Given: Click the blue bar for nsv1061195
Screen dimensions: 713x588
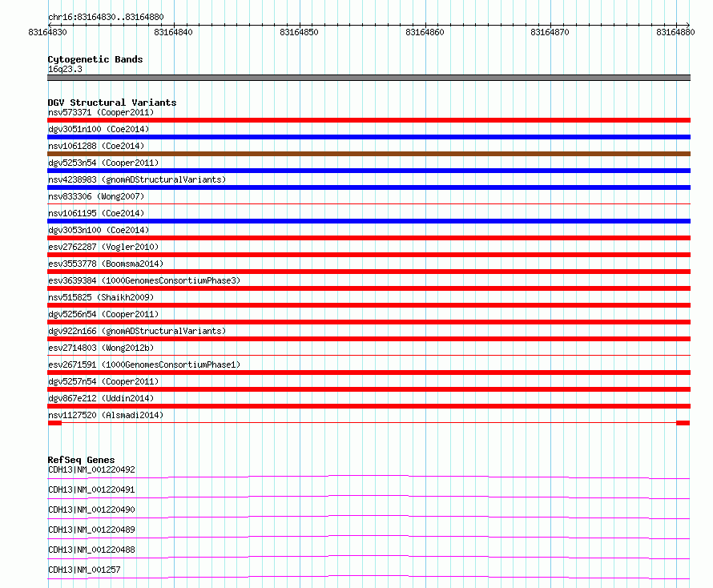Looking at the screenshot, I should click(369, 221).
